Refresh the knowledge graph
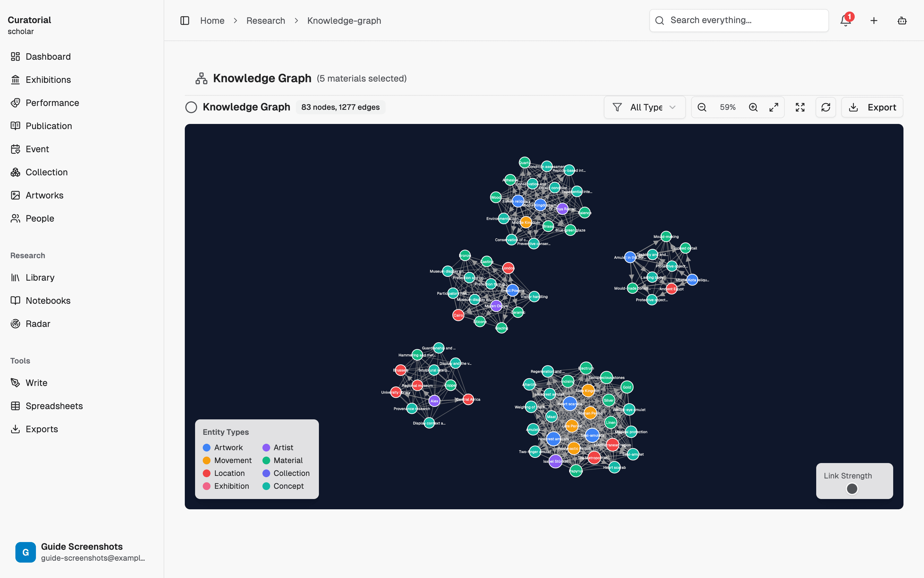This screenshot has height=578, width=924. (826, 108)
